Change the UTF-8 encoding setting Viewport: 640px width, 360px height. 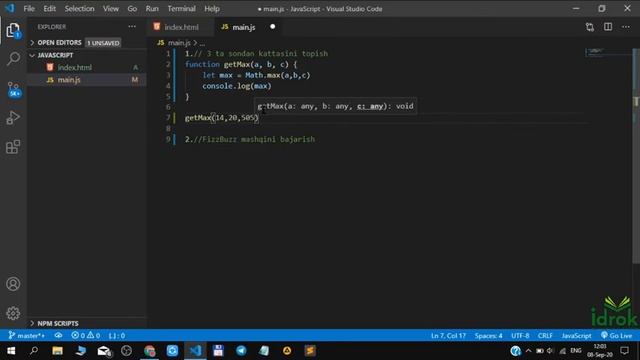pyautogui.click(x=520, y=336)
